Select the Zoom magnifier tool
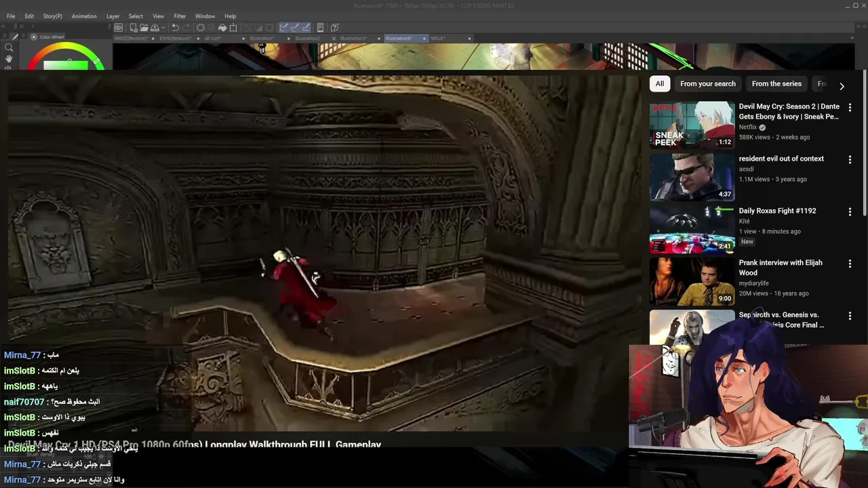 tap(9, 47)
